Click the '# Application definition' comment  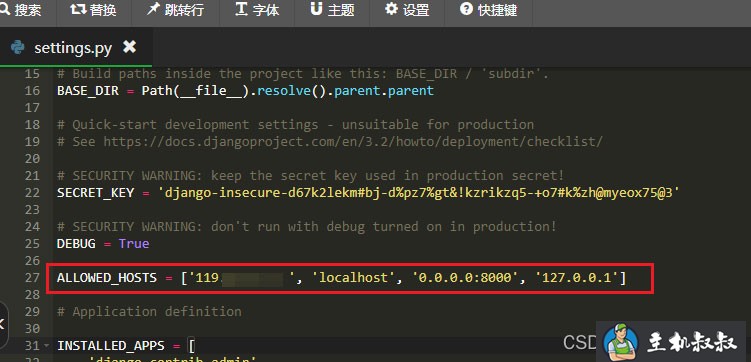click(149, 312)
